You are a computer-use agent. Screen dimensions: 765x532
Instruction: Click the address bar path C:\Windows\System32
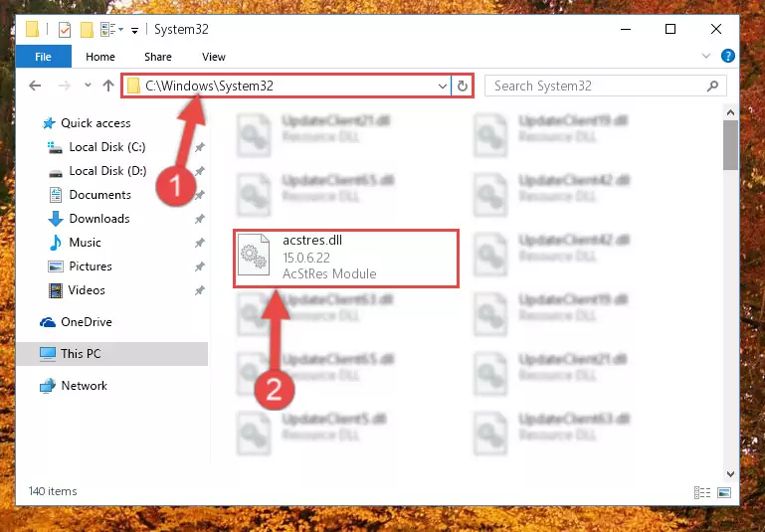pyautogui.click(x=209, y=86)
